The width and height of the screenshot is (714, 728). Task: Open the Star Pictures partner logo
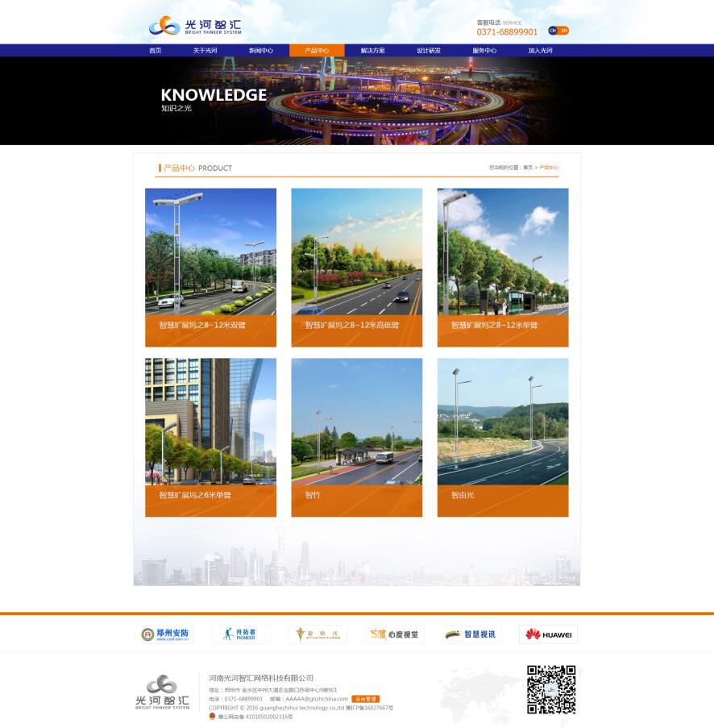click(x=318, y=634)
